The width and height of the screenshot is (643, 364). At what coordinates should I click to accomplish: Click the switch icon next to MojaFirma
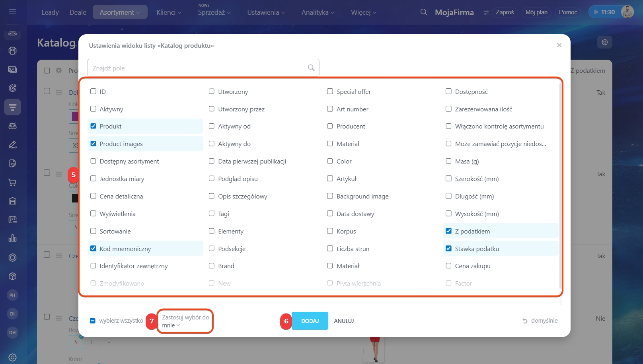[x=486, y=13]
